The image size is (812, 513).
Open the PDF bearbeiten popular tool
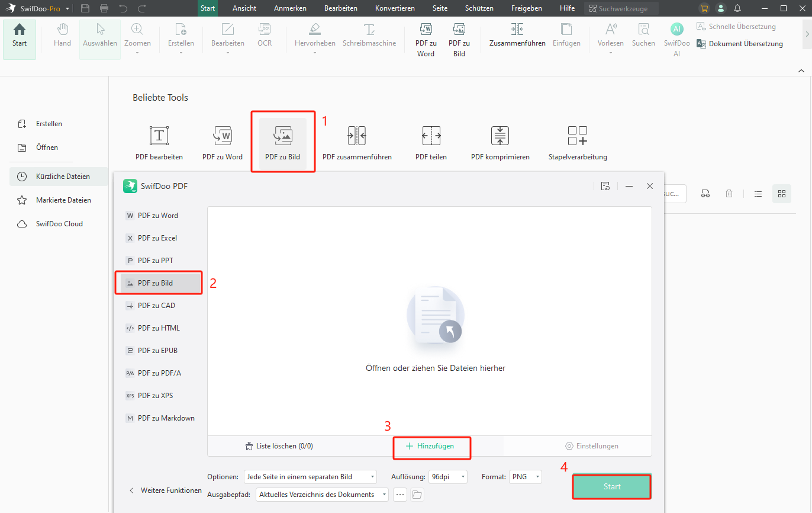pyautogui.click(x=159, y=143)
